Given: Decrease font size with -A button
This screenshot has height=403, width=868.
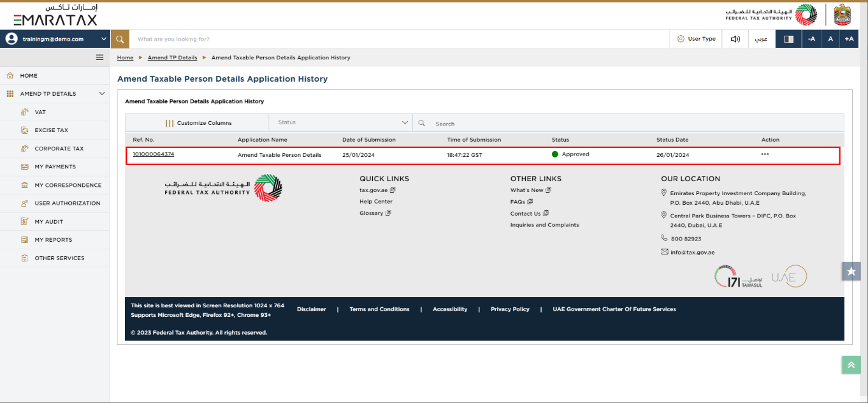Looking at the screenshot, I should tap(811, 39).
